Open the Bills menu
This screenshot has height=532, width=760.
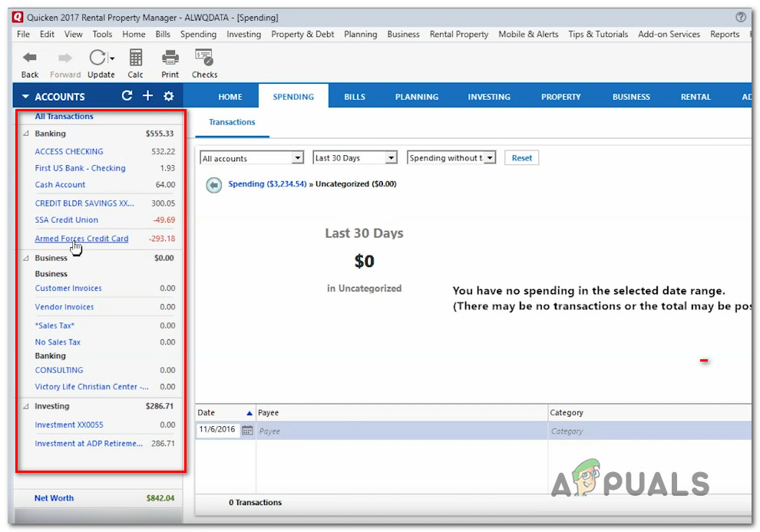coord(163,34)
